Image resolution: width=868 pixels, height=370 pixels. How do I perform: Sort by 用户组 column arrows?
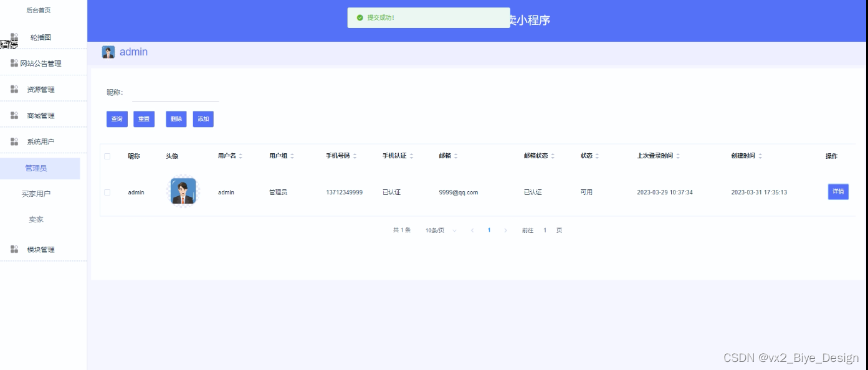[292, 156]
